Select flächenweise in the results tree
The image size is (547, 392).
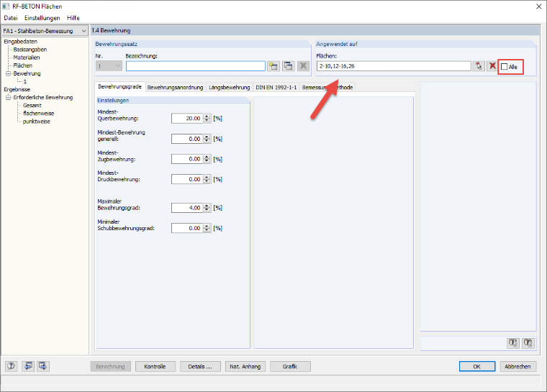38,114
